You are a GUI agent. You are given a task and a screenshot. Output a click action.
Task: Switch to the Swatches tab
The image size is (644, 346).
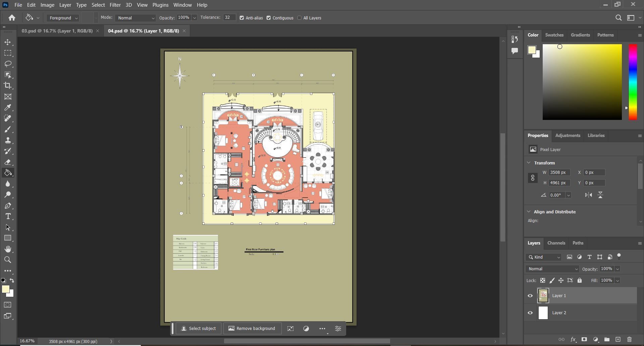554,35
